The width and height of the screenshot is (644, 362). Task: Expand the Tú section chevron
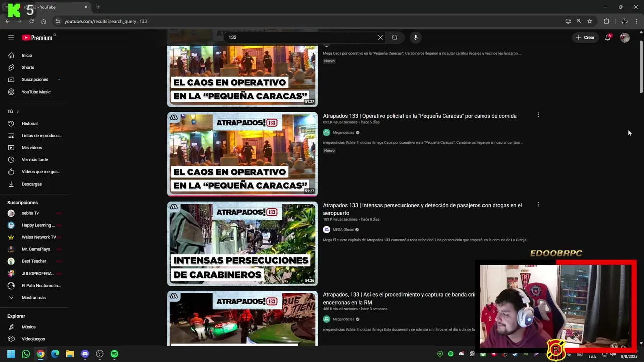coord(17,111)
